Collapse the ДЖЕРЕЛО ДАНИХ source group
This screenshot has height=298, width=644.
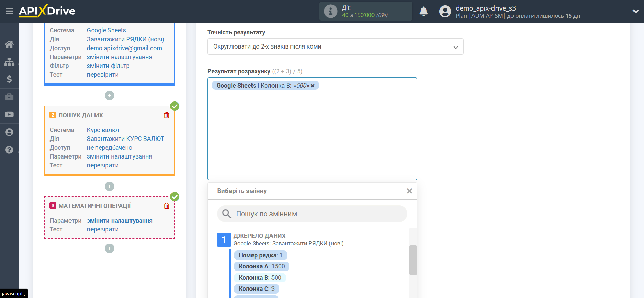click(224, 240)
